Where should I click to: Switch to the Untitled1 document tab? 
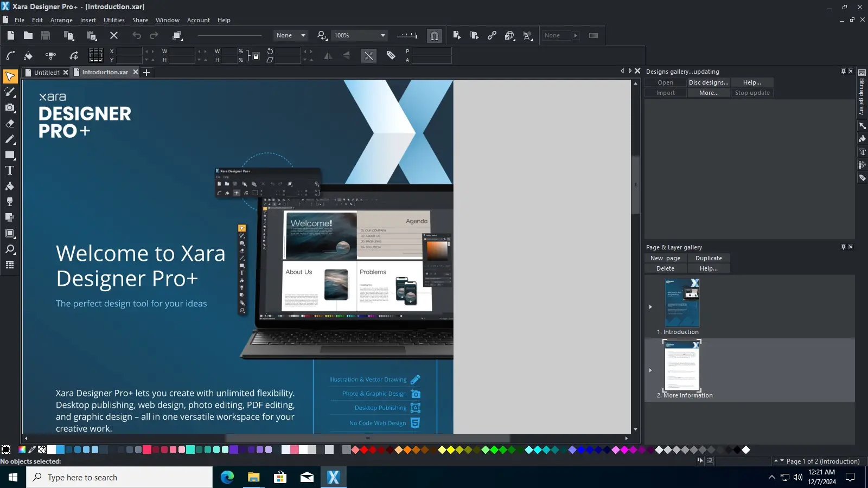point(47,73)
